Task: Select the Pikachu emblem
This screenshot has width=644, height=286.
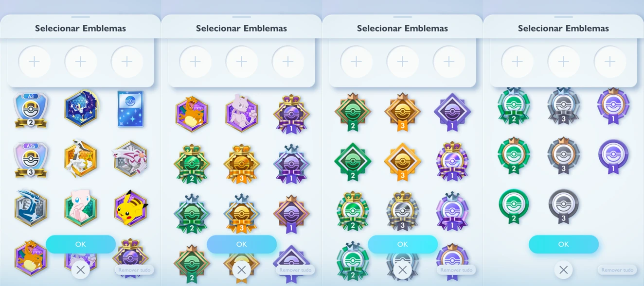Action: pyautogui.click(x=130, y=208)
